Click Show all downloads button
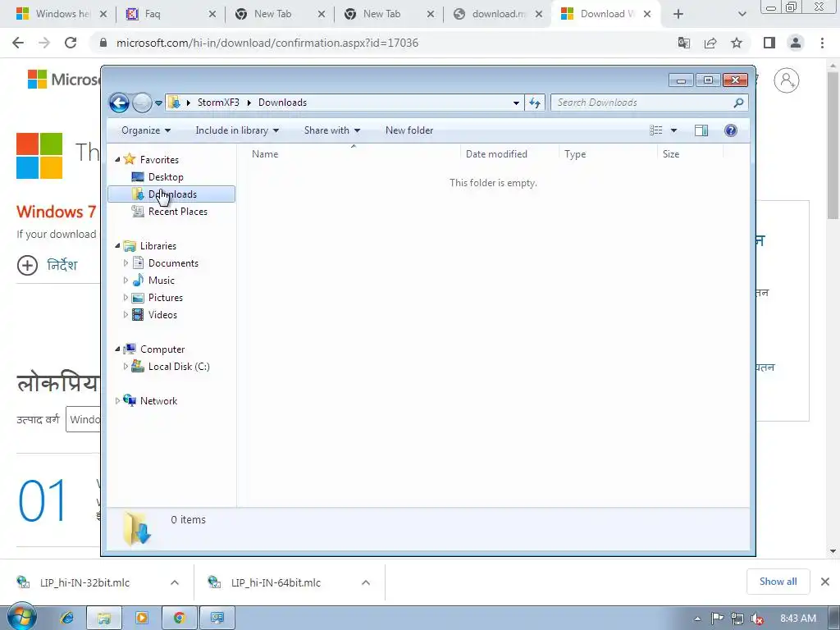Viewport: 840px width, 630px height. pos(778,582)
